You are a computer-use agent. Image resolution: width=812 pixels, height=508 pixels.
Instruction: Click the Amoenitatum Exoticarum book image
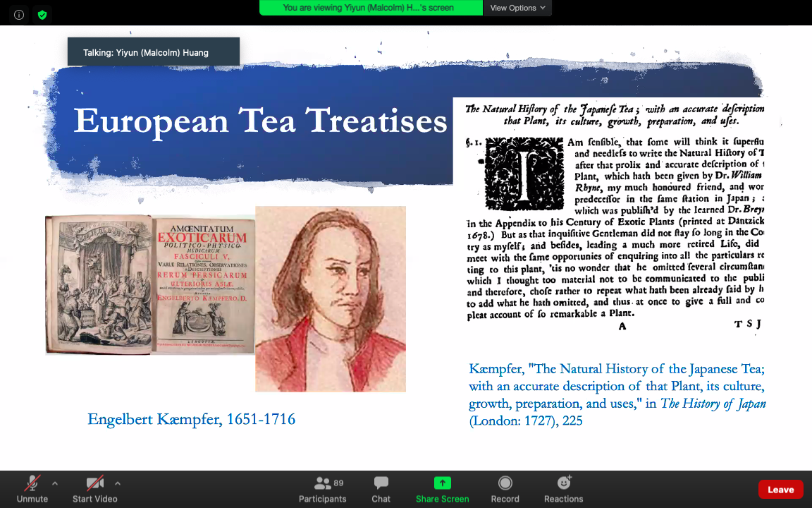(150, 284)
